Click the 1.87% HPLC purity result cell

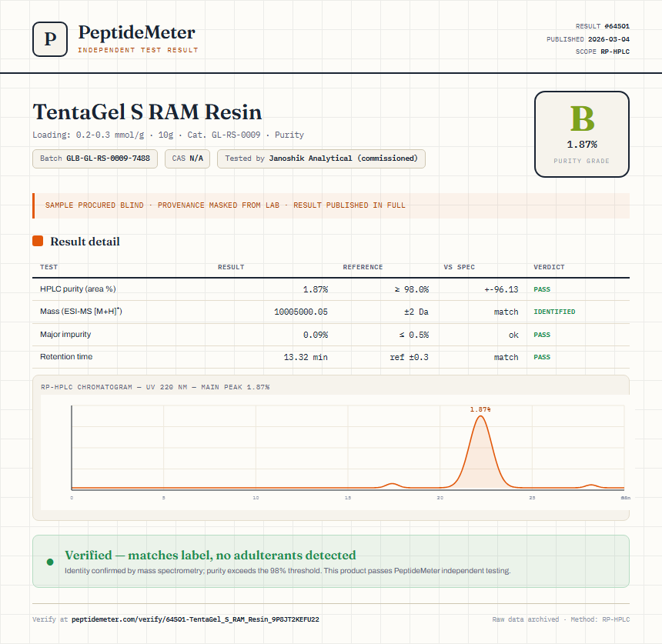(316, 289)
